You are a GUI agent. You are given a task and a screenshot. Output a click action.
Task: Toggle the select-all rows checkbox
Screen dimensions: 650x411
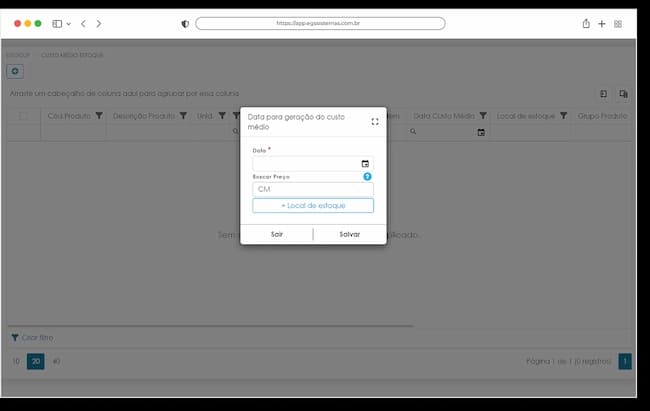[23, 116]
